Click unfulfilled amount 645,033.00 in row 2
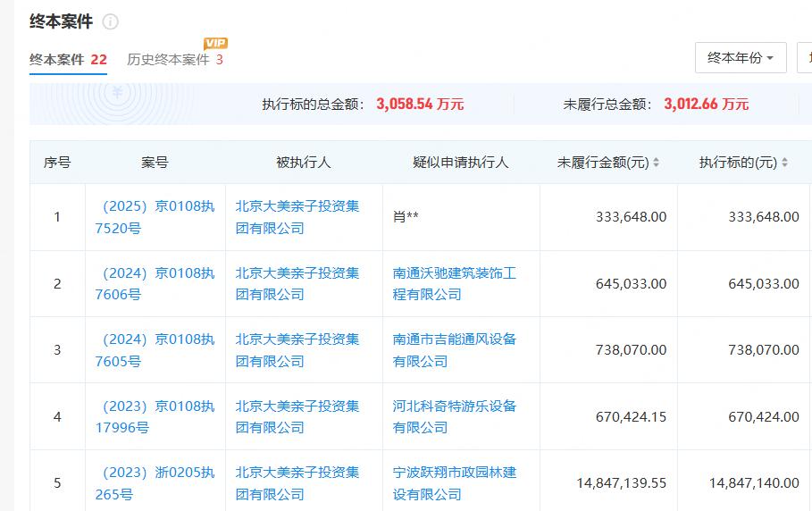 631,284
